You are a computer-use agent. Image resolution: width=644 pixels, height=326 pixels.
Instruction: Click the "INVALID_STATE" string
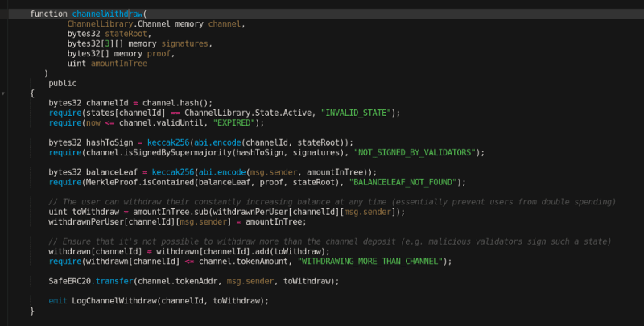coord(356,113)
